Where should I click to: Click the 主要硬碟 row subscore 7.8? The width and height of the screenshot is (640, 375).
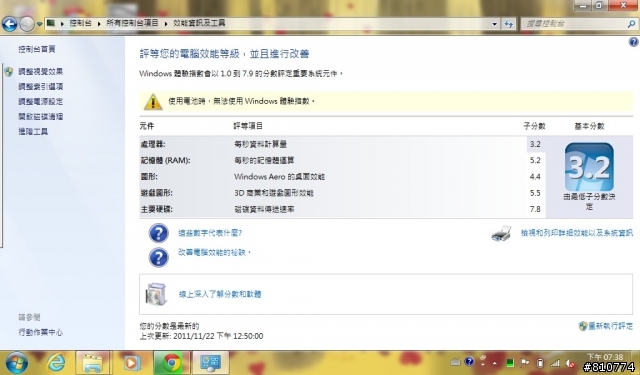tap(535, 209)
